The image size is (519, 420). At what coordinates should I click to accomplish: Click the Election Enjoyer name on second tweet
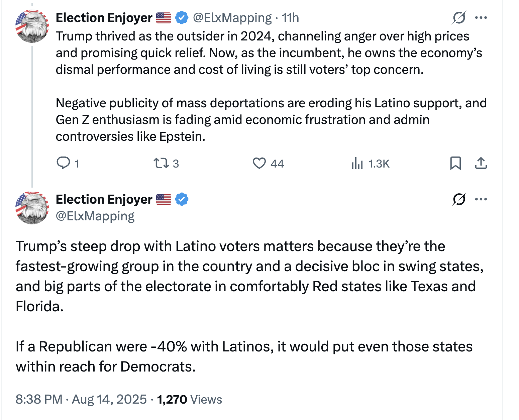click(x=104, y=199)
